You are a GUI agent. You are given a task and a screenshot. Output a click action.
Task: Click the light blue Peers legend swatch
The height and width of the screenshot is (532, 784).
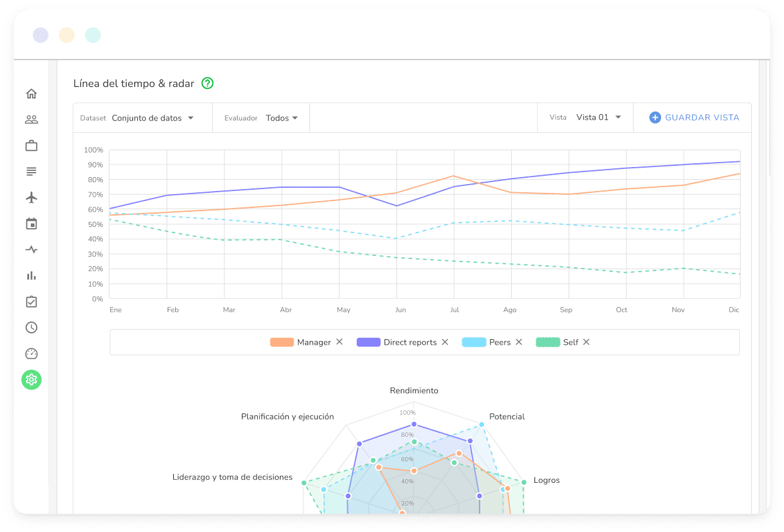(474, 342)
